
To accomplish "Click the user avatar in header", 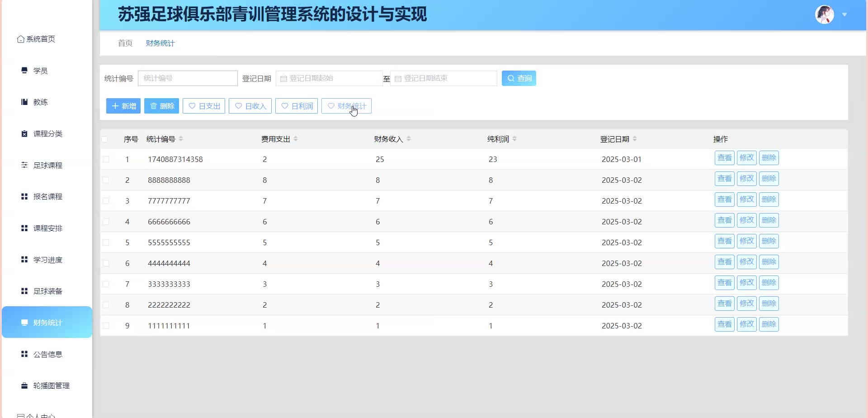I will click(824, 15).
